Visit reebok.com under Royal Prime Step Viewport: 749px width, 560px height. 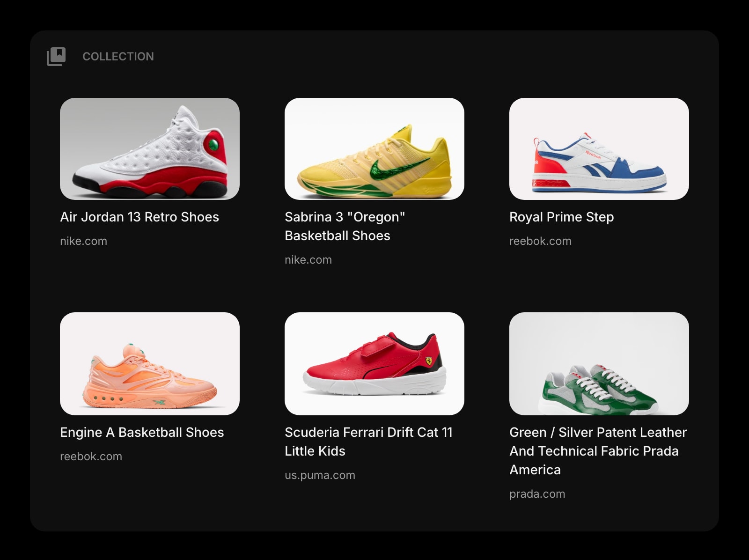pyautogui.click(x=540, y=241)
